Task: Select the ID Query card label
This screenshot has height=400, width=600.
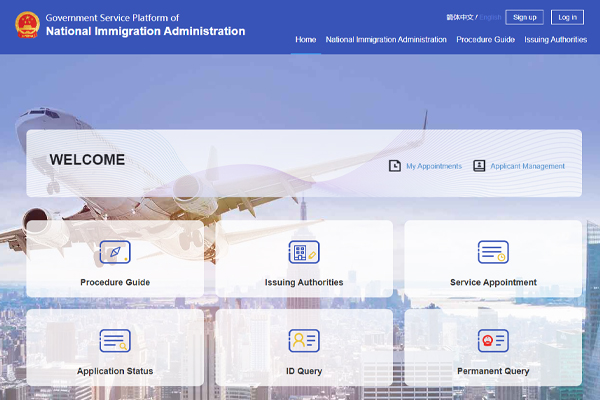Action: click(304, 371)
